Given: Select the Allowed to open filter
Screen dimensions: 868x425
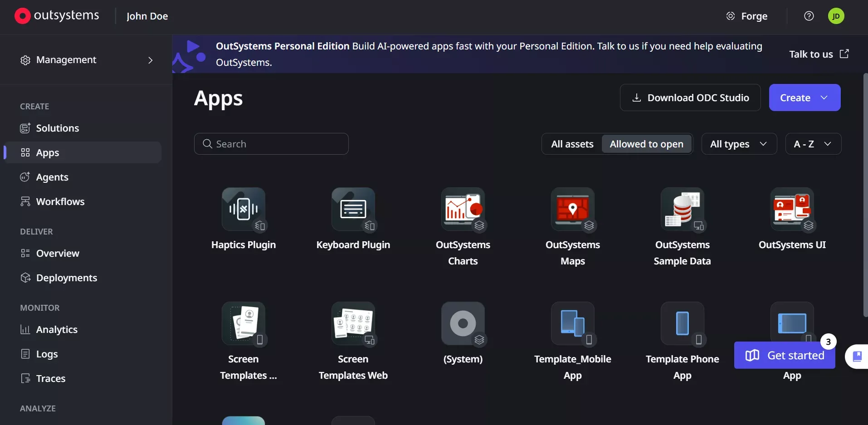Looking at the screenshot, I should tap(646, 144).
